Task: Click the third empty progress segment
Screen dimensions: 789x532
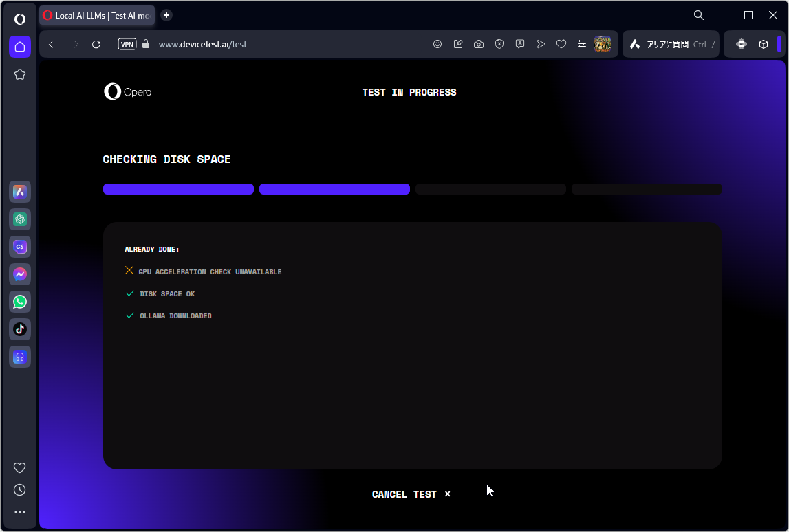Action: pyautogui.click(x=490, y=189)
